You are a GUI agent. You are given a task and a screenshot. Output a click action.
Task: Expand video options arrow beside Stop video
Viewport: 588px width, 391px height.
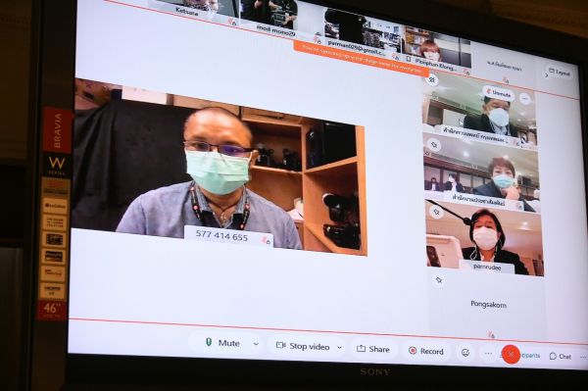[x=339, y=348]
